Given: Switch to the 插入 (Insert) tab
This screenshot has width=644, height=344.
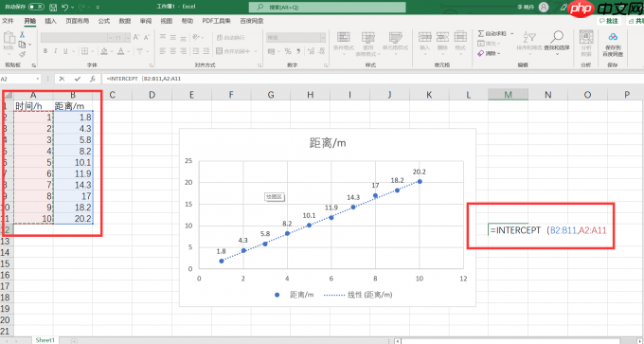Looking at the screenshot, I should tap(51, 21).
